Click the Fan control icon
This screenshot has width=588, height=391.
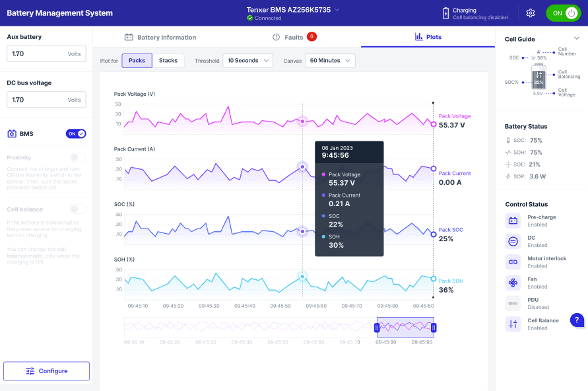pyautogui.click(x=513, y=283)
